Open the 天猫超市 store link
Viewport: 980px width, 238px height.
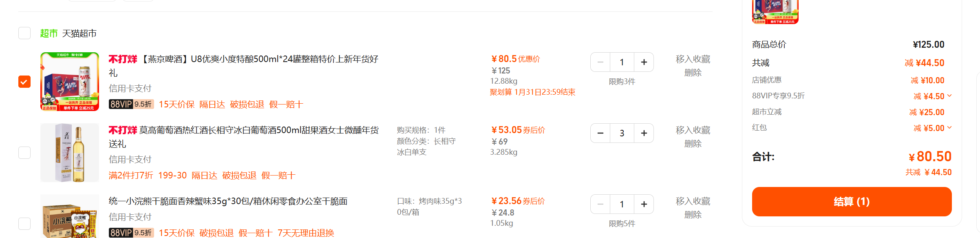[79, 33]
